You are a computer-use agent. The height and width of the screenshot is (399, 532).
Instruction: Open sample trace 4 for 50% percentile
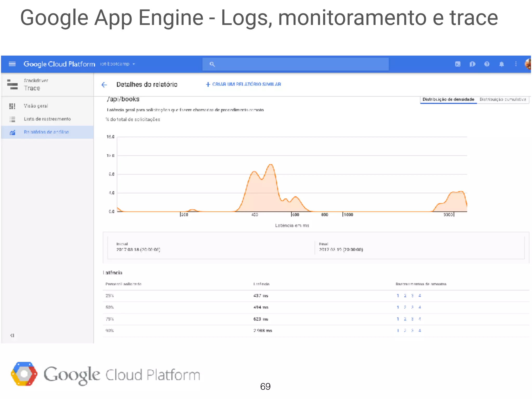(420, 307)
